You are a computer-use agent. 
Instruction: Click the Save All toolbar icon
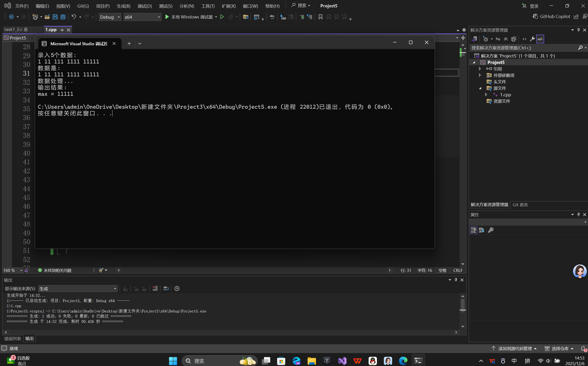tap(63, 17)
